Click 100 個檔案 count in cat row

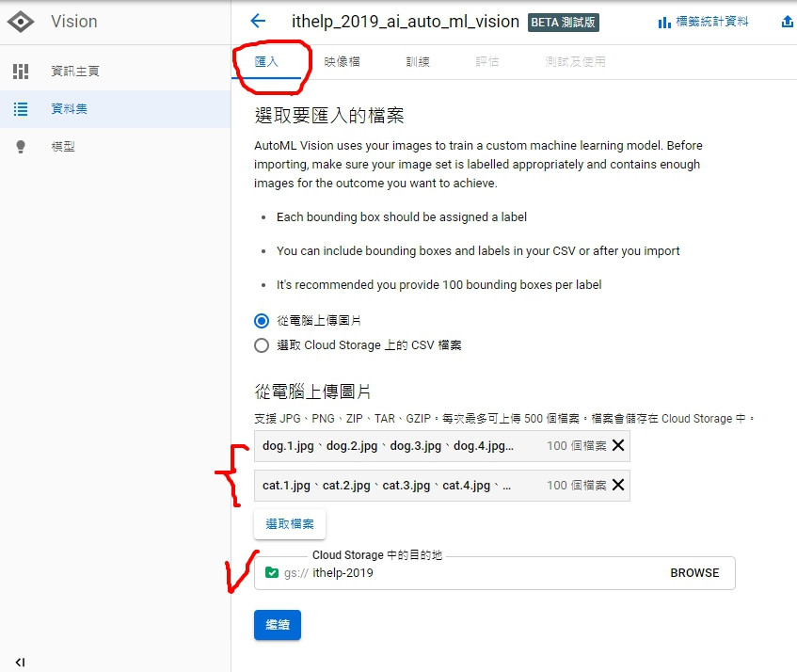[577, 486]
